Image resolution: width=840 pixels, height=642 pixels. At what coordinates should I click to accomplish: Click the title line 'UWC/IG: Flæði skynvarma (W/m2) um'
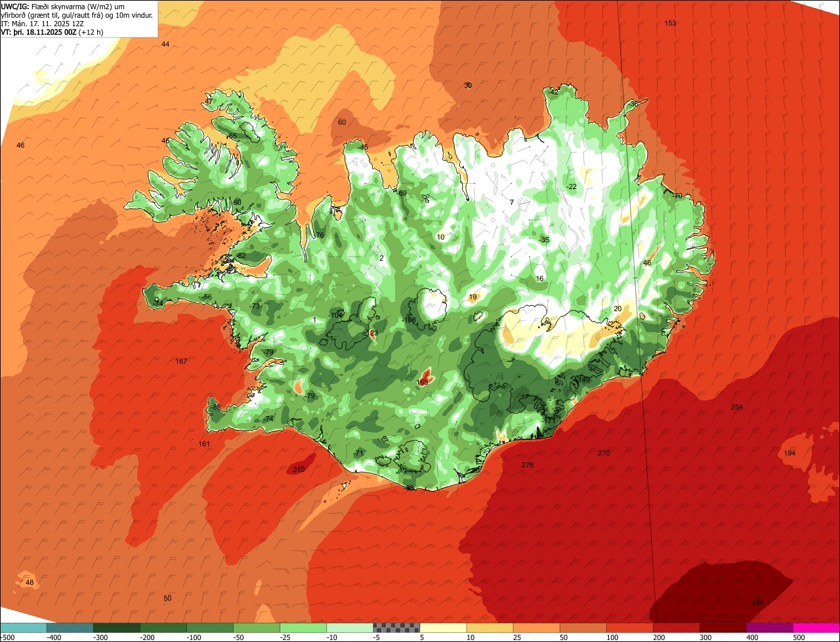click(63, 6)
